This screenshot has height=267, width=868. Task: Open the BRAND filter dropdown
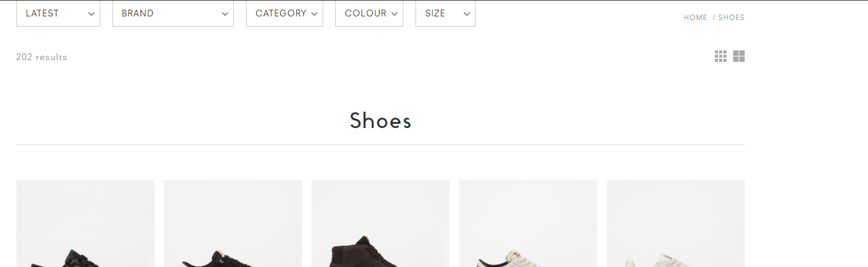coord(173,13)
